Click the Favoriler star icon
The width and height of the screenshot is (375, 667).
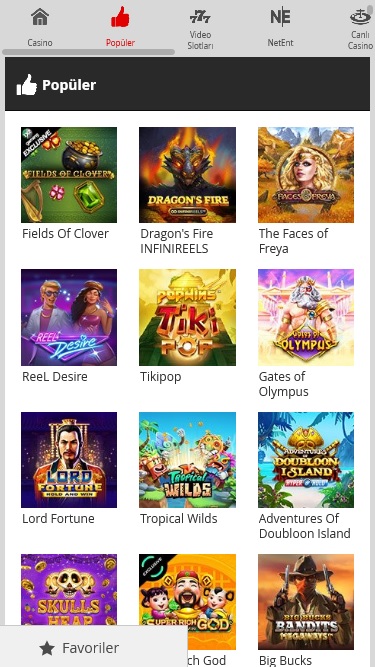(47, 649)
